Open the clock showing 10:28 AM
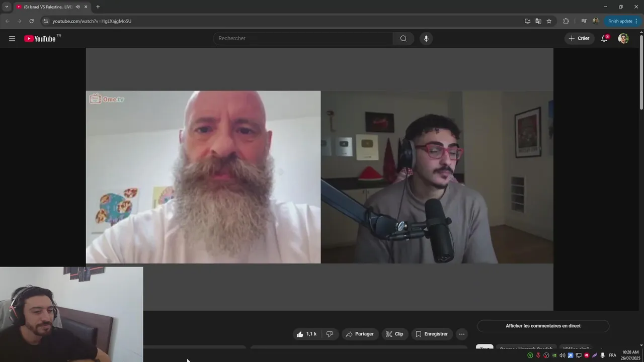 tap(630, 355)
